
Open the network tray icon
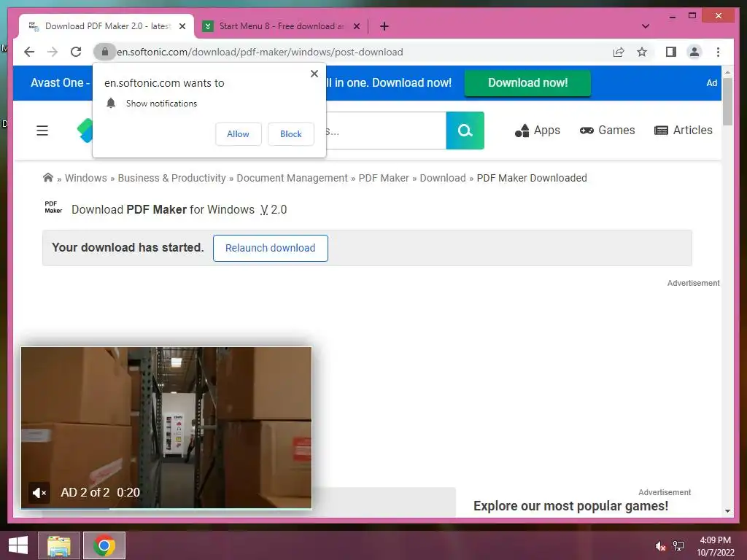pyautogui.click(x=678, y=546)
